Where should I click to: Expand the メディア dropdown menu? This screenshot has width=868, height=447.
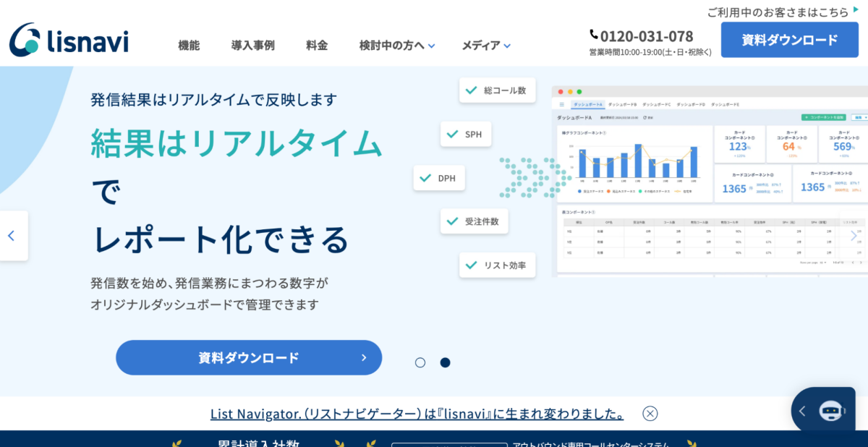485,45
